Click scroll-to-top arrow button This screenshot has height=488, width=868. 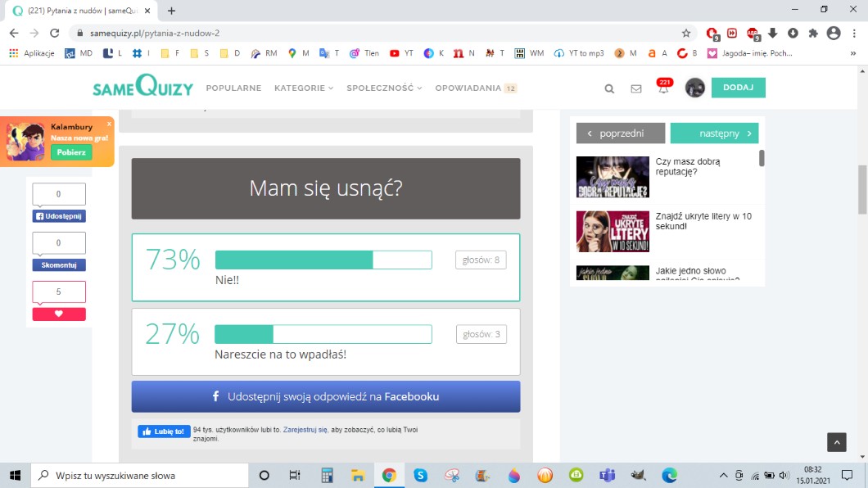click(836, 442)
